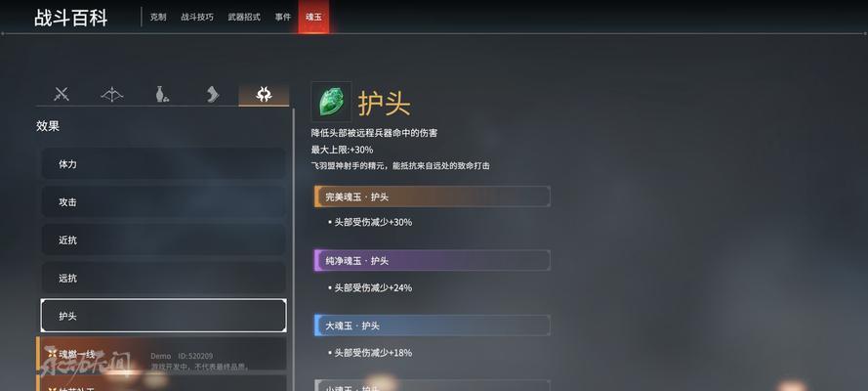Screen dimensions: 868x391
Task: Choose the 攻击 effect entry
Action: click(x=164, y=202)
